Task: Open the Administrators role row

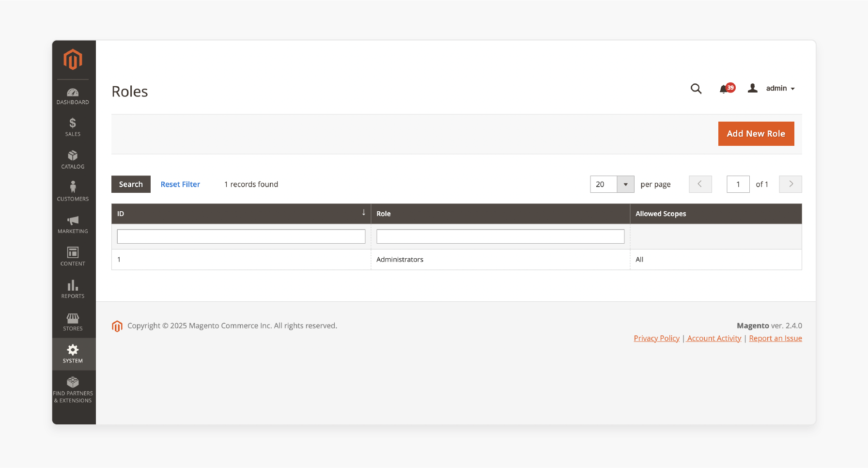Action: pos(457,260)
